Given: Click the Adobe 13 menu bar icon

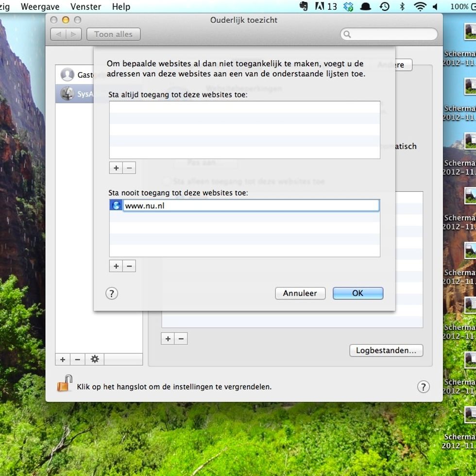Looking at the screenshot, I should (326, 6).
